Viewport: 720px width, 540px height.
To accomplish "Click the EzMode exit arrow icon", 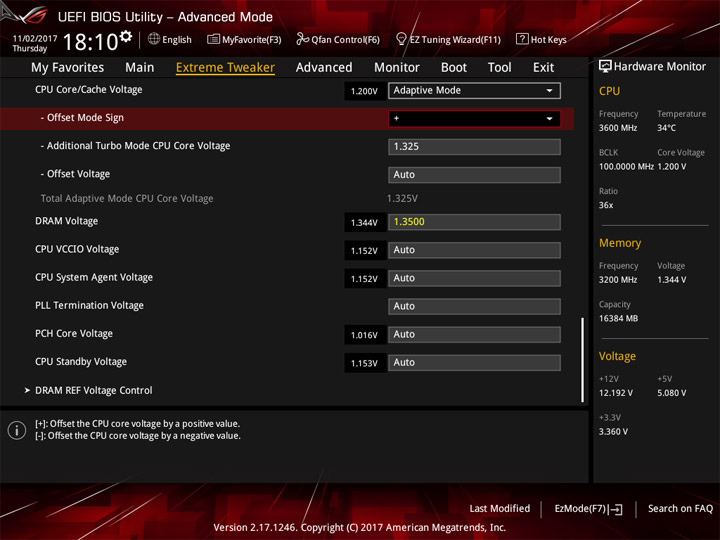I will [616, 509].
